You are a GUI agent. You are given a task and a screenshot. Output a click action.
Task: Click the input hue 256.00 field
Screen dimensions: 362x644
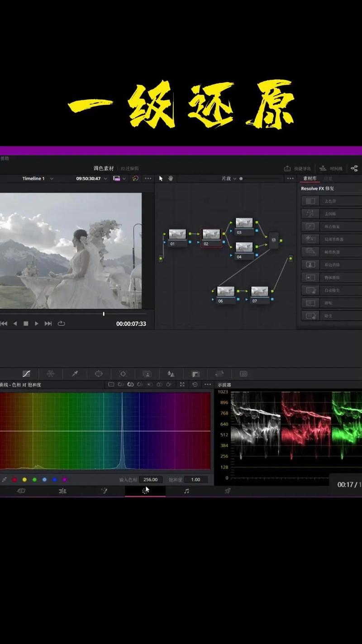coord(151,480)
